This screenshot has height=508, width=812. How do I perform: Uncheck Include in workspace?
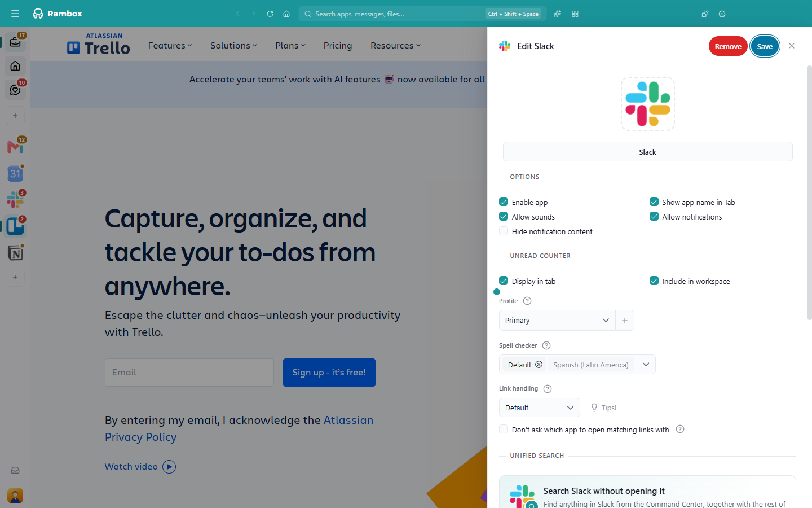654,281
